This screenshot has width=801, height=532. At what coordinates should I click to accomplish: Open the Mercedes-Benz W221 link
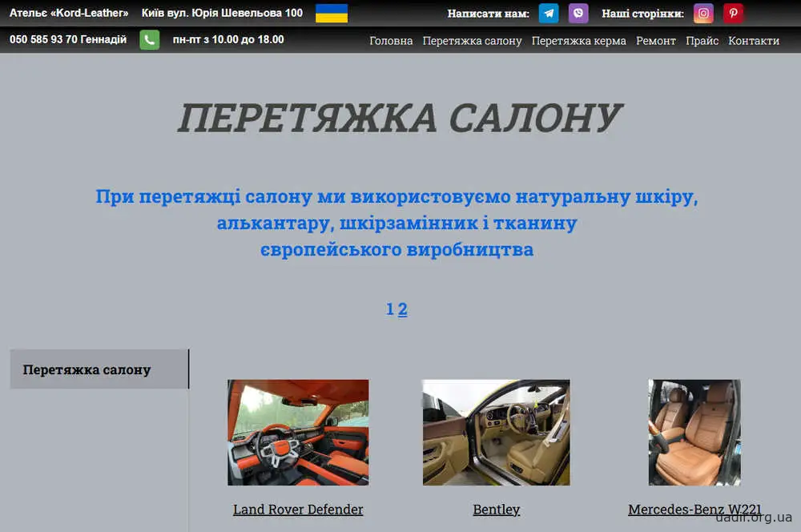coord(694,509)
